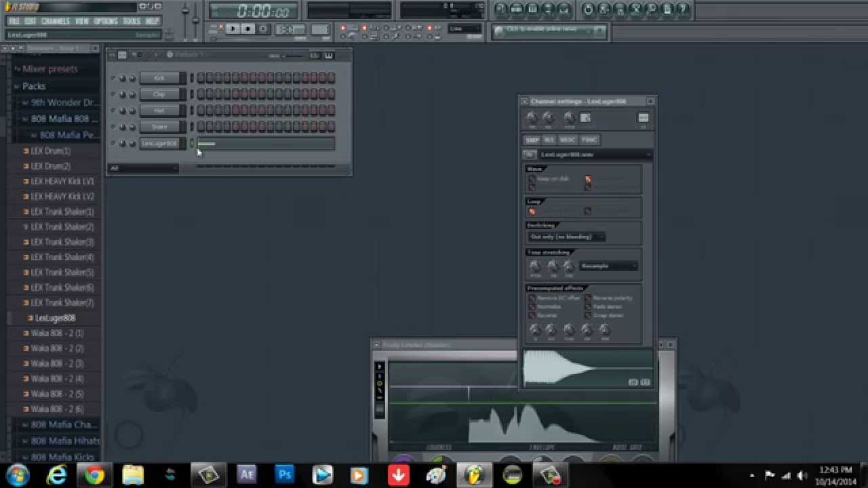Open the TOOLS menu
Image resolution: width=868 pixels, height=488 pixels.
coord(132,21)
